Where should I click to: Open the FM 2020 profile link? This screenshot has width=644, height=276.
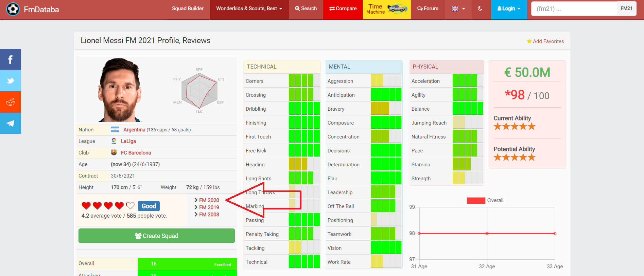(x=209, y=200)
